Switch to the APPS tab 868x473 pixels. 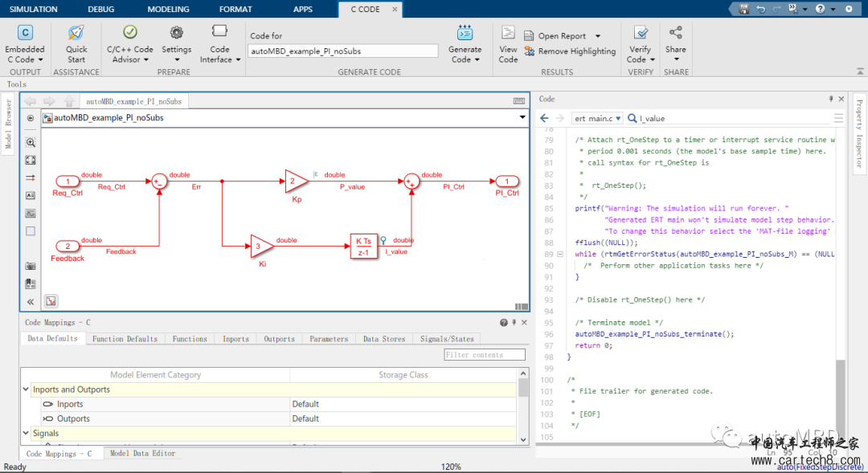coord(303,9)
